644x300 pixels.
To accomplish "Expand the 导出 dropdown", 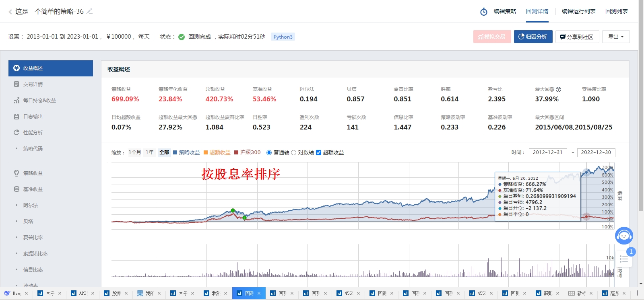I will point(615,37).
